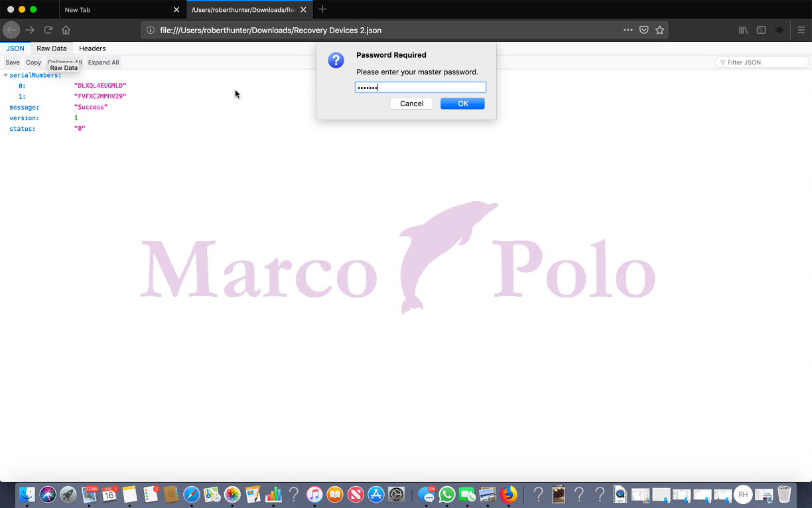The width and height of the screenshot is (812, 508).
Task: Open the Headers viewer tab
Action: (92, 48)
